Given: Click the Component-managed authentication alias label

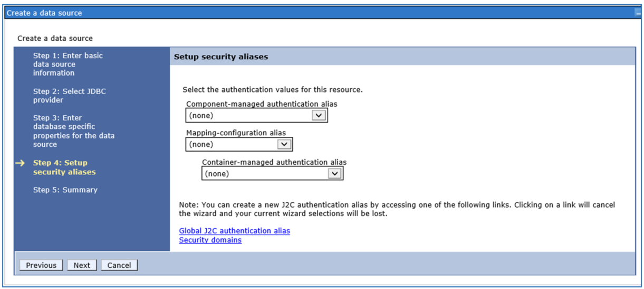Looking at the screenshot, I should 261,104.
